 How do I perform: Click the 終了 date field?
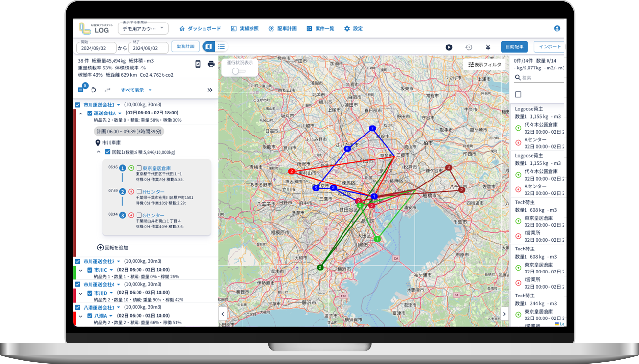tap(149, 48)
